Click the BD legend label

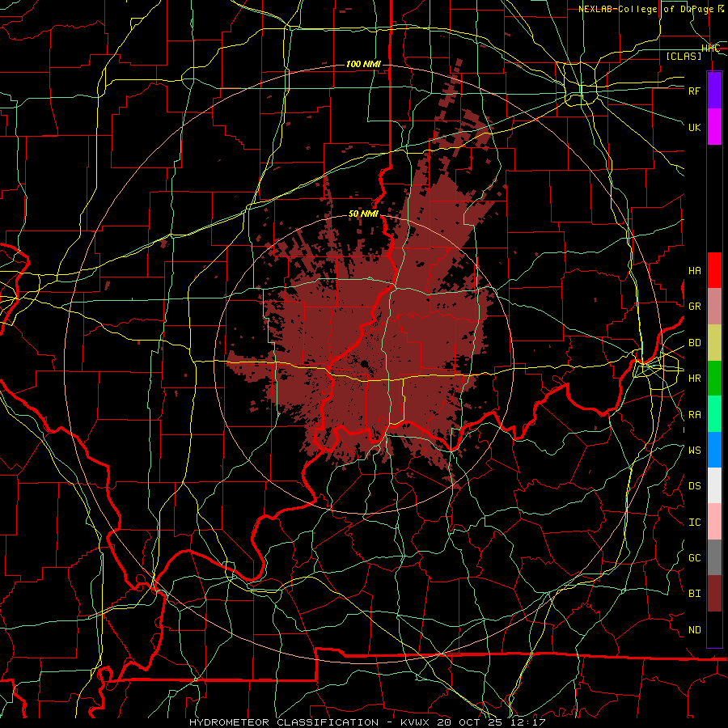coord(694,343)
